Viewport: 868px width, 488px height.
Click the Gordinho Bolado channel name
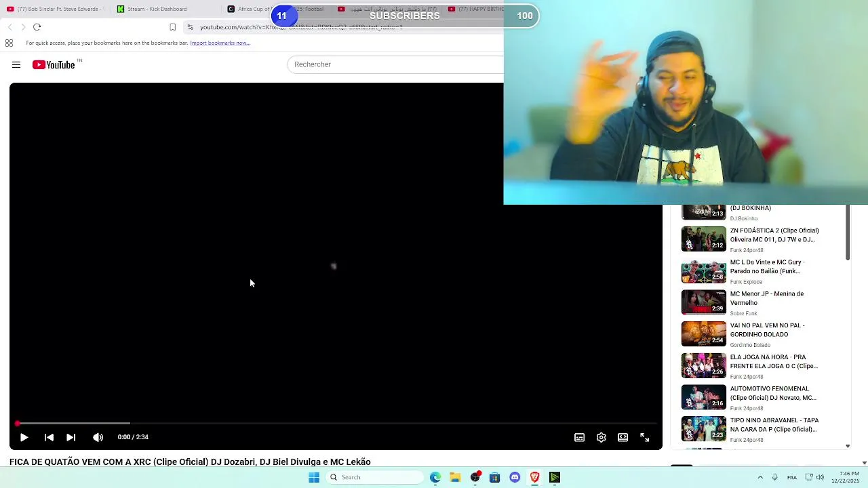[x=750, y=345]
